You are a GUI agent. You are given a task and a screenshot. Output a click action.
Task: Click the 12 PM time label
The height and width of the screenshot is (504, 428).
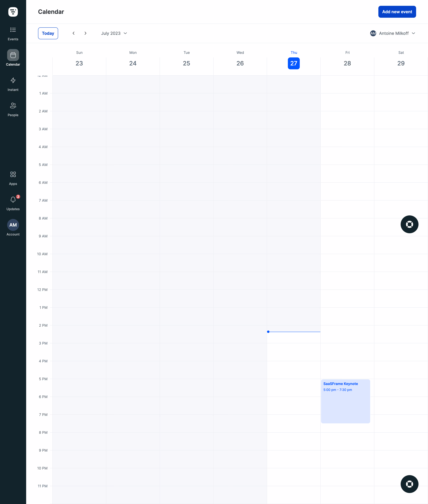coord(42,289)
